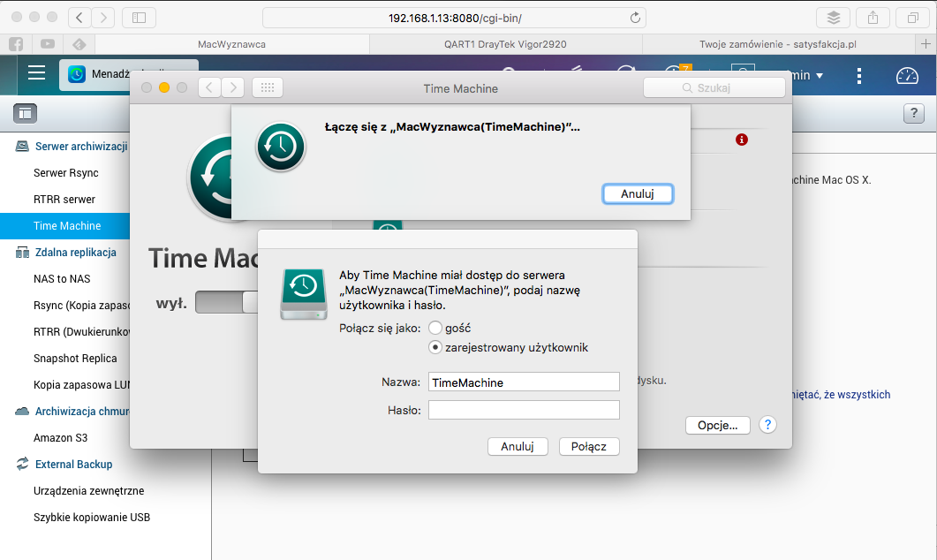Open the Safari layers extension icon

click(833, 18)
